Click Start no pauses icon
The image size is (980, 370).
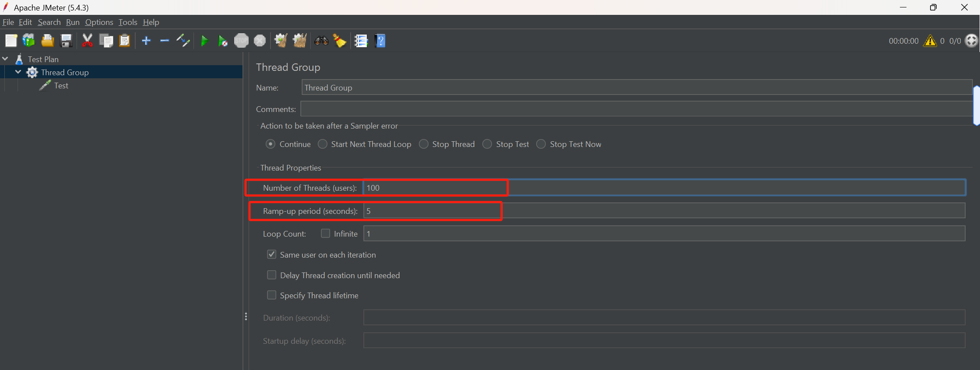(x=223, y=41)
